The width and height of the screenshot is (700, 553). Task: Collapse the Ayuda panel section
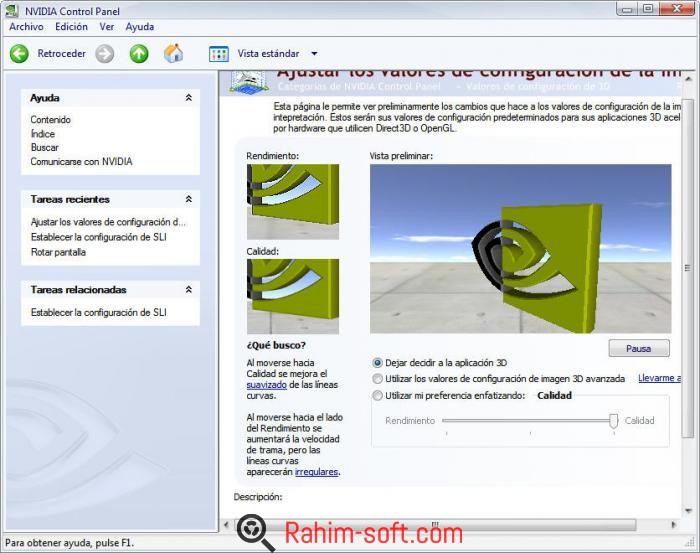(189, 98)
